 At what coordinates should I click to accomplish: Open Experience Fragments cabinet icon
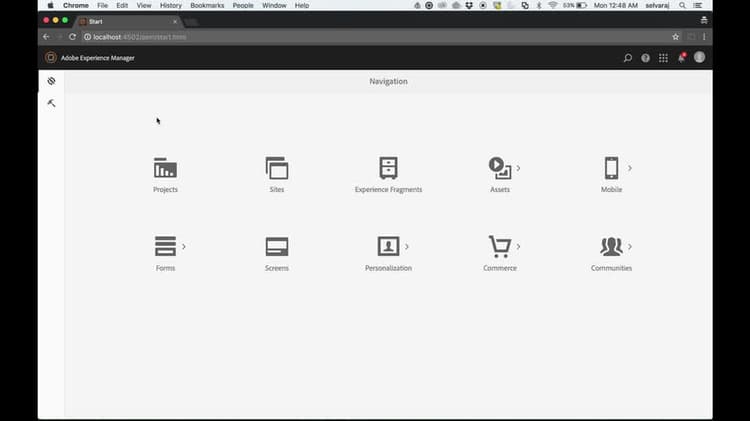tap(388, 168)
